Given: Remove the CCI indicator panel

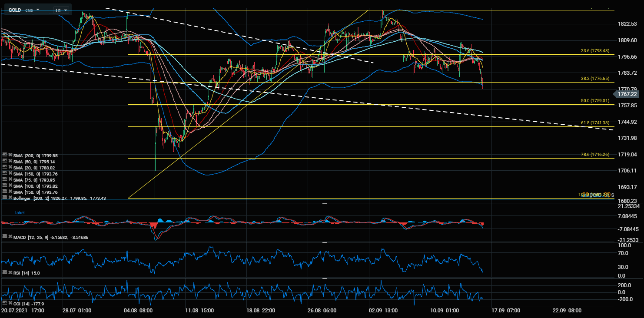Looking at the screenshot, I should coord(10,302).
